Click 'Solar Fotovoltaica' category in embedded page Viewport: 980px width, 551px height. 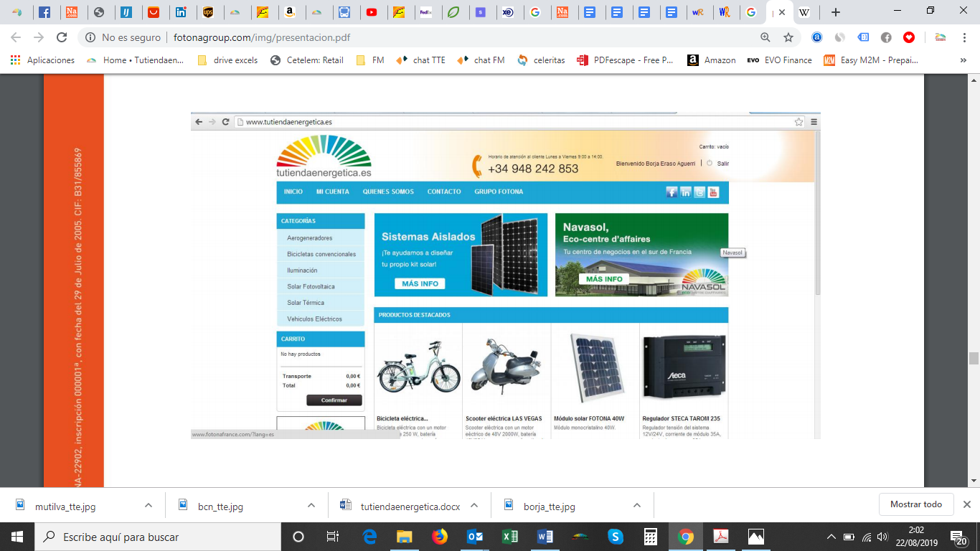click(x=311, y=286)
